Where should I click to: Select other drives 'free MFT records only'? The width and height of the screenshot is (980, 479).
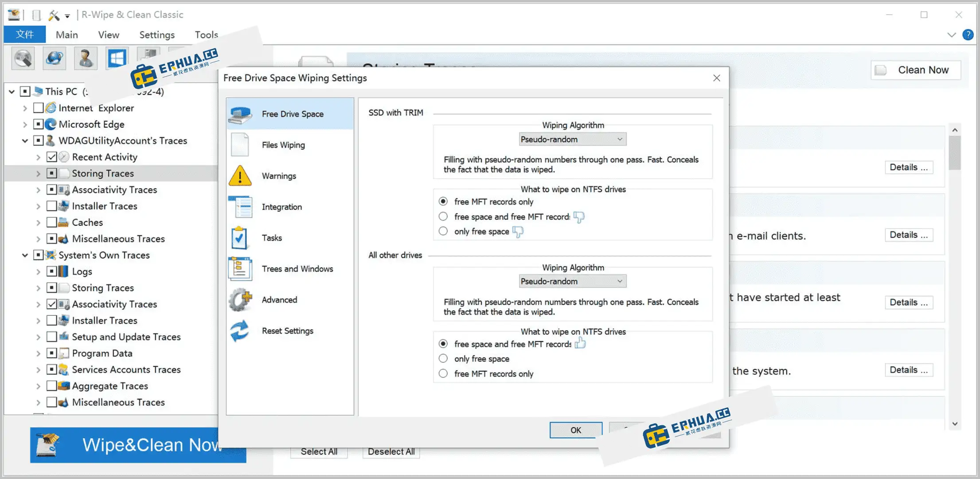[443, 373]
